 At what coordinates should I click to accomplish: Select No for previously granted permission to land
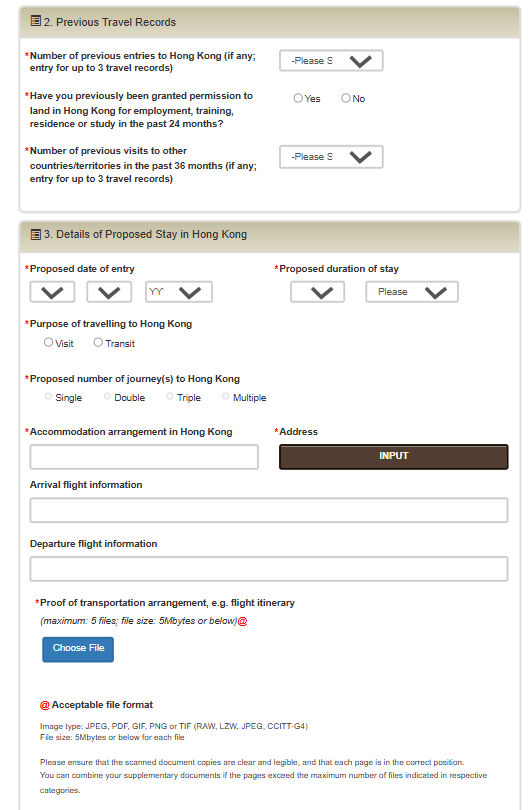click(346, 98)
